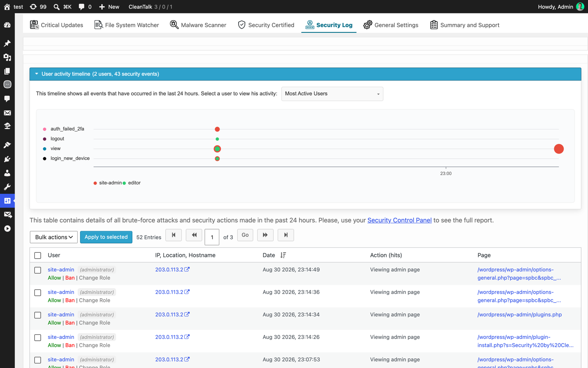Check the row dated 23:14:49

point(38,270)
